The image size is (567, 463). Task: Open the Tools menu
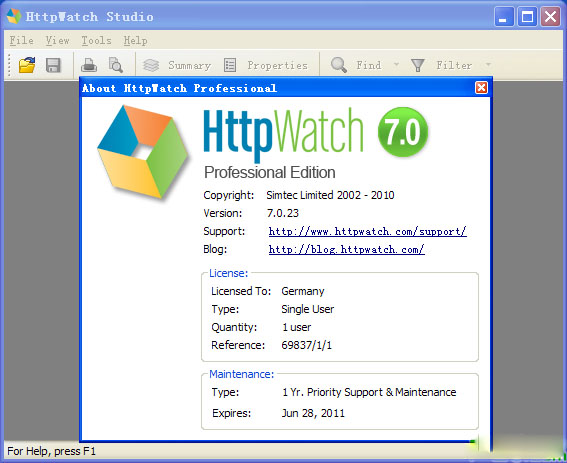point(96,41)
